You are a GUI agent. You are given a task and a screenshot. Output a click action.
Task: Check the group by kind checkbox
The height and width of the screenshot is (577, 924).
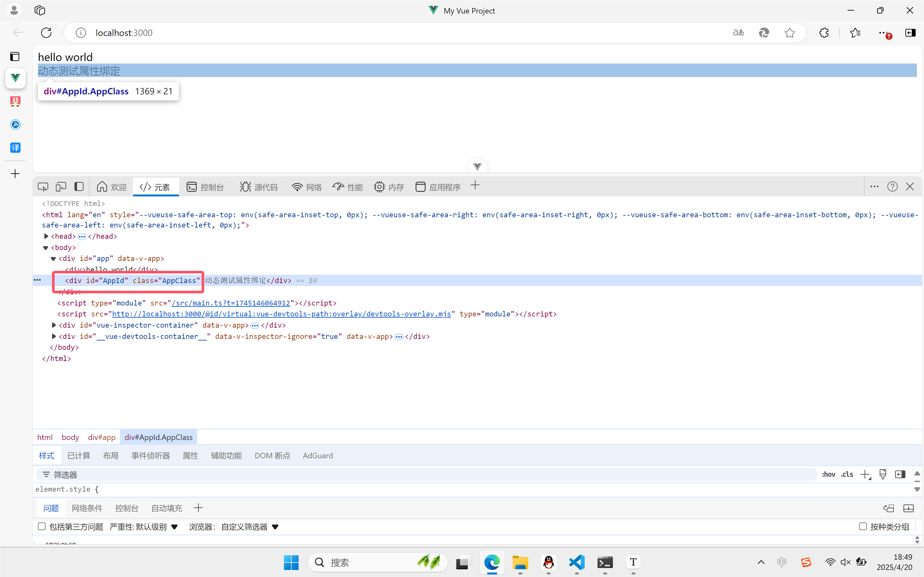point(863,527)
